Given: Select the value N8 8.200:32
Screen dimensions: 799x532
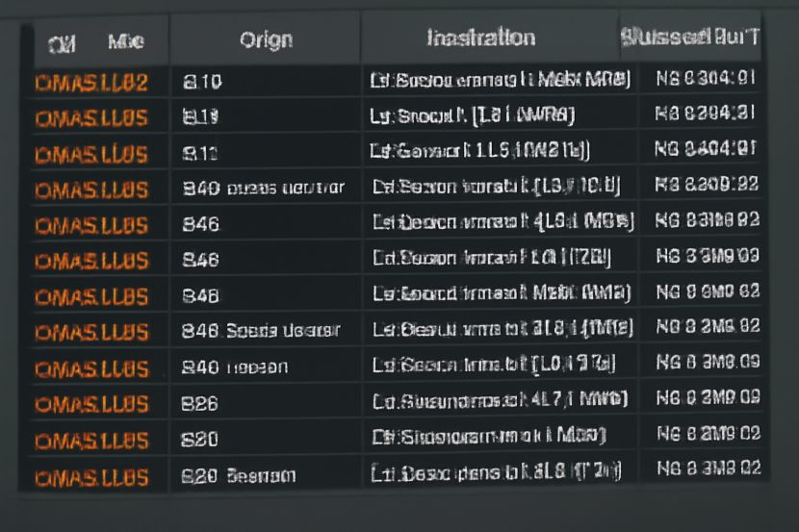Looking at the screenshot, I should coord(707,186).
